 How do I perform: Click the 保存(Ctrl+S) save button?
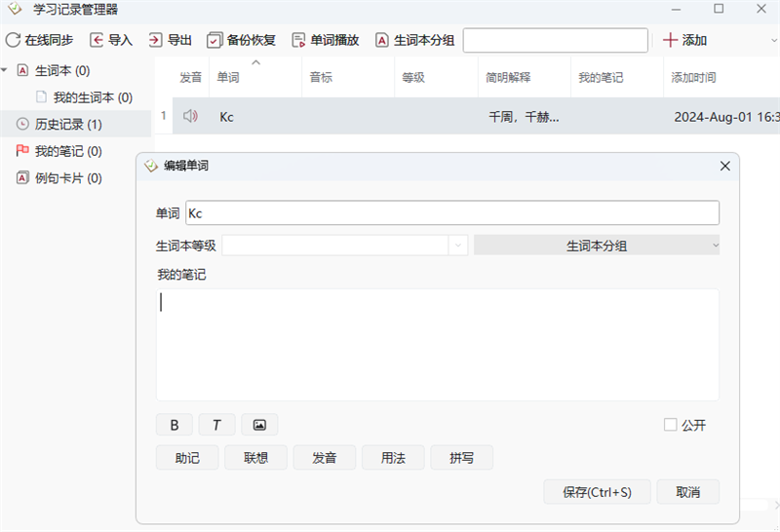pos(597,492)
